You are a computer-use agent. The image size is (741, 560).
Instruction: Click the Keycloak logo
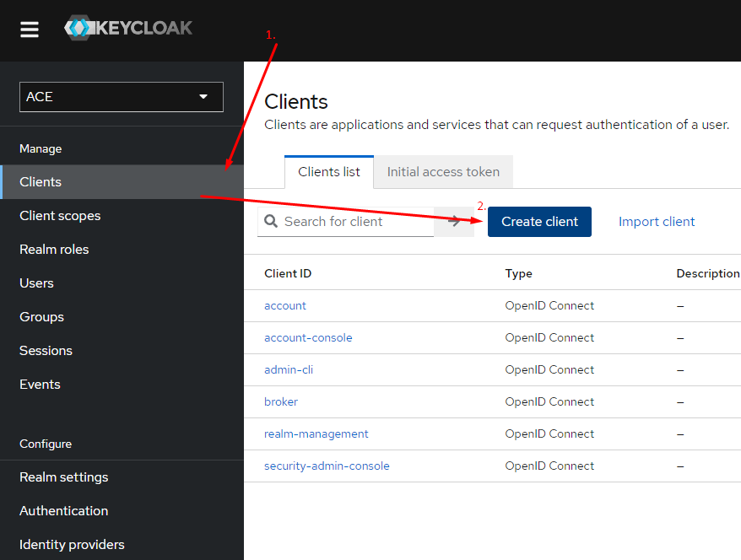128,28
